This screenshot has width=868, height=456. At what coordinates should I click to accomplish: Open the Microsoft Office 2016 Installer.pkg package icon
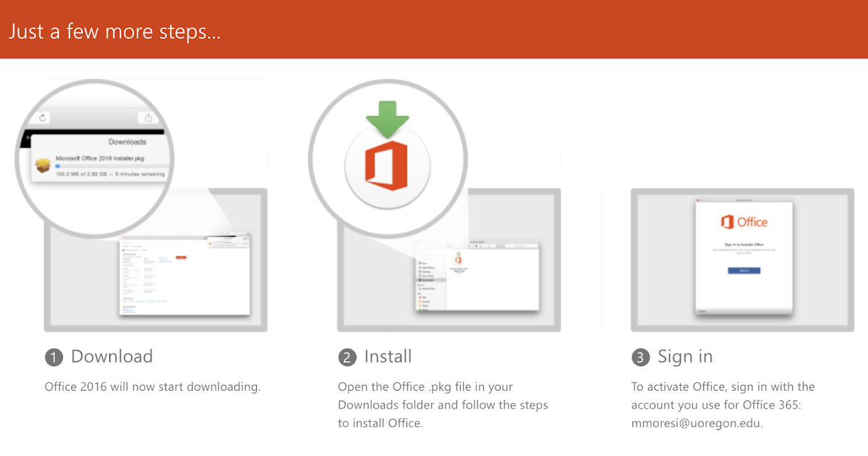42,166
